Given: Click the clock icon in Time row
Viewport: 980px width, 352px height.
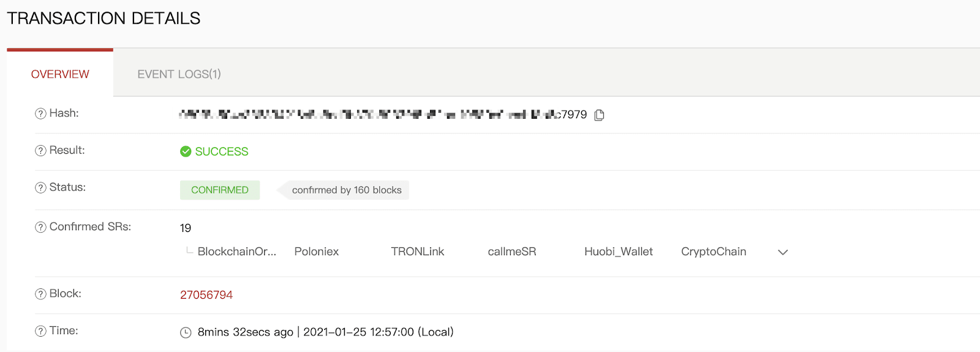Looking at the screenshot, I should tap(186, 332).
